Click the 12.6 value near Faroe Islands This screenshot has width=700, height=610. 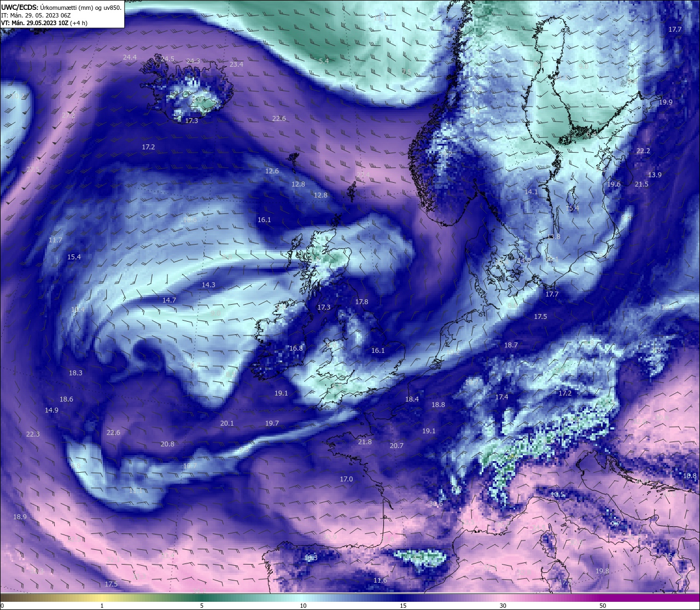click(x=272, y=171)
